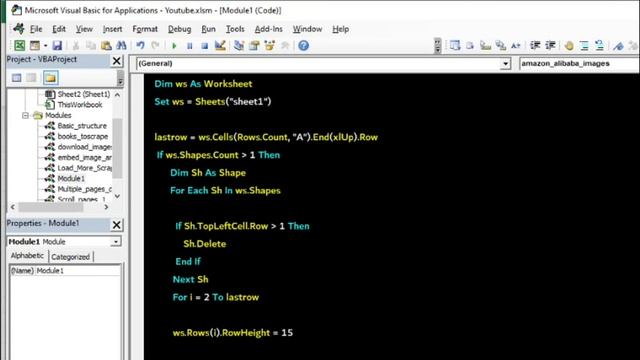Click the Cut scissors icon
This screenshot has height=360, width=640.
tap(76, 45)
